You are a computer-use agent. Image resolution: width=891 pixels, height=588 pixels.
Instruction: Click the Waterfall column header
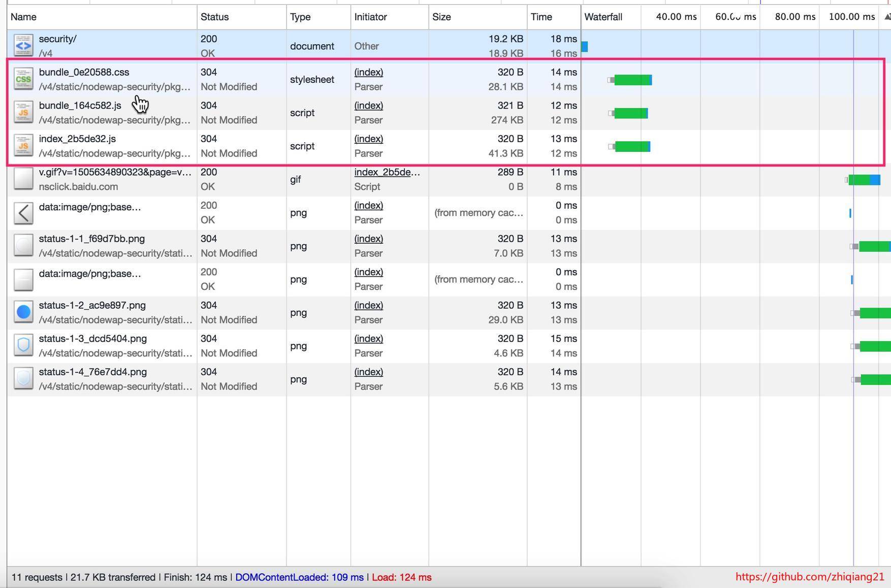tap(603, 17)
